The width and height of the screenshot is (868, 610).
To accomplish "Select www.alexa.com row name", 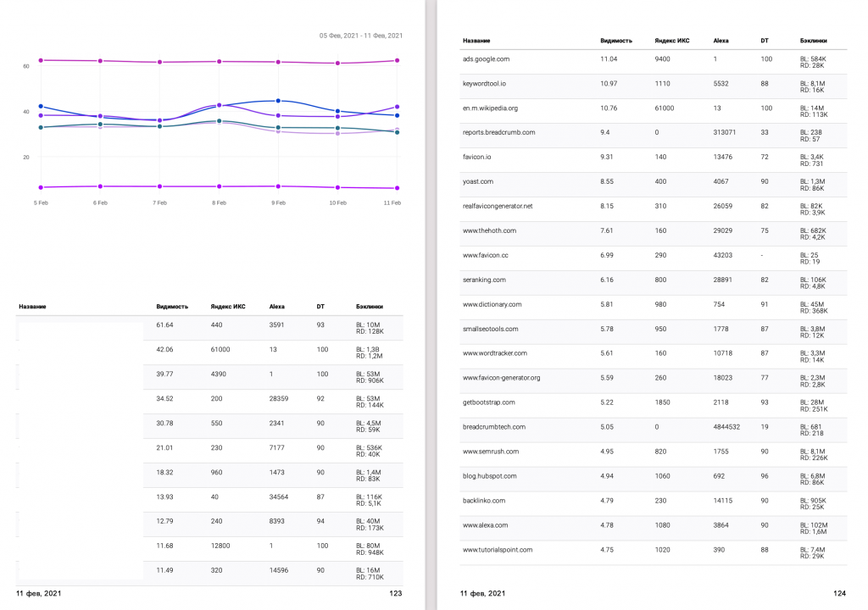I will [x=485, y=525].
